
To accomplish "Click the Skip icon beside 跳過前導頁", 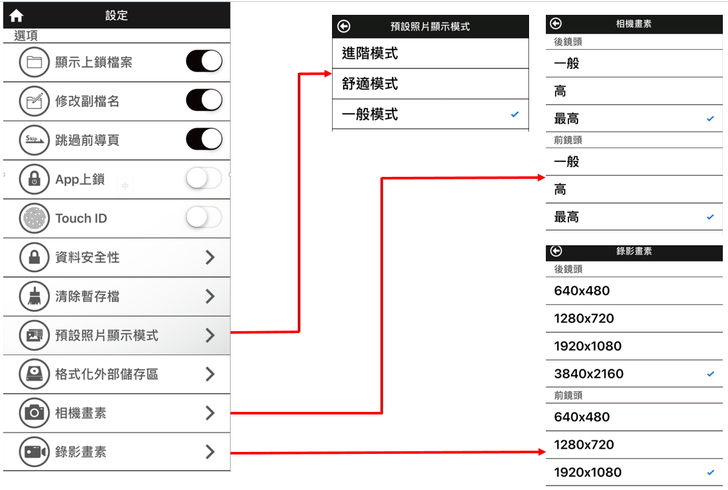I will coord(34,140).
